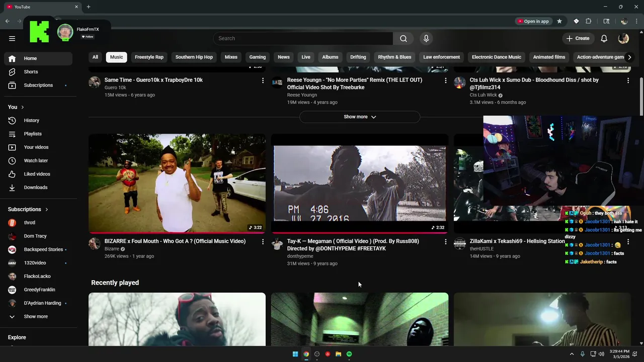Image resolution: width=644 pixels, height=362 pixels.
Task: Expand Show more subscriptions in sidebar
Action: pos(38,317)
